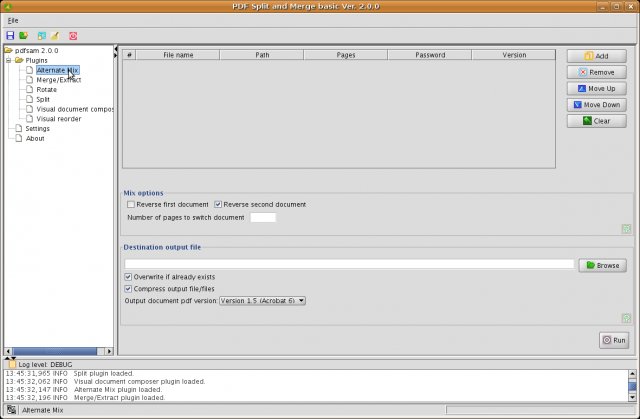Click the status bar icon beside Alternate Mix
The width and height of the screenshot is (640, 419).
[11, 410]
